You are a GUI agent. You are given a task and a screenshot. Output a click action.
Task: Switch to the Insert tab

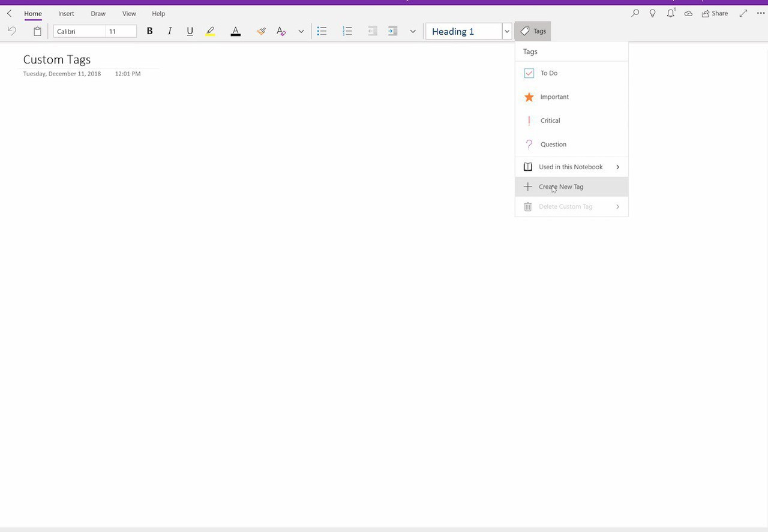[x=66, y=13]
